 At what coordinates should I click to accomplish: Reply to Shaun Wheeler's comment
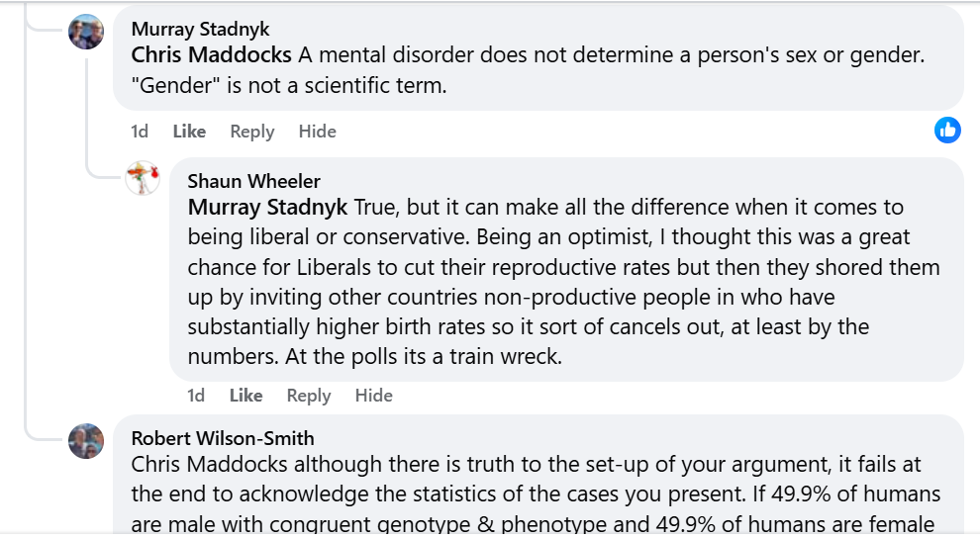point(308,396)
